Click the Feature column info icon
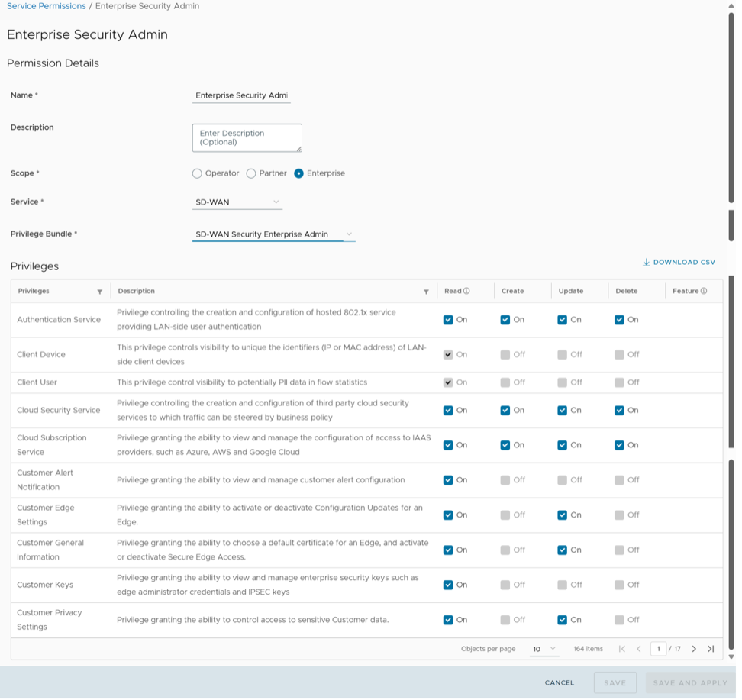This screenshot has width=742, height=700. (x=704, y=291)
